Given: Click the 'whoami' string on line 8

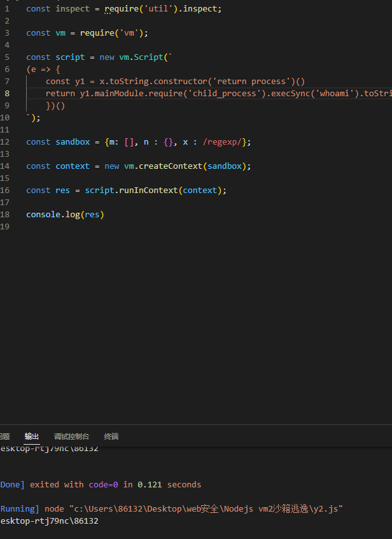Looking at the screenshot, I should (334, 94).
